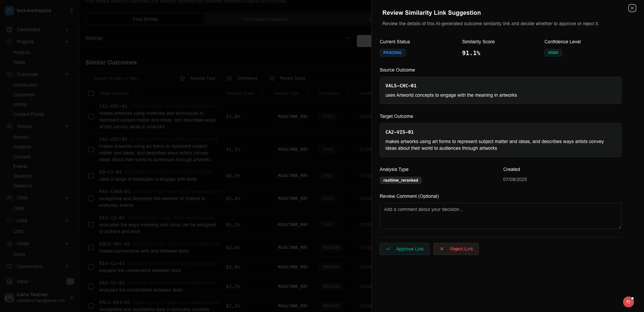
Task: Click the red N avatar badge
Action: pos(628,302)
